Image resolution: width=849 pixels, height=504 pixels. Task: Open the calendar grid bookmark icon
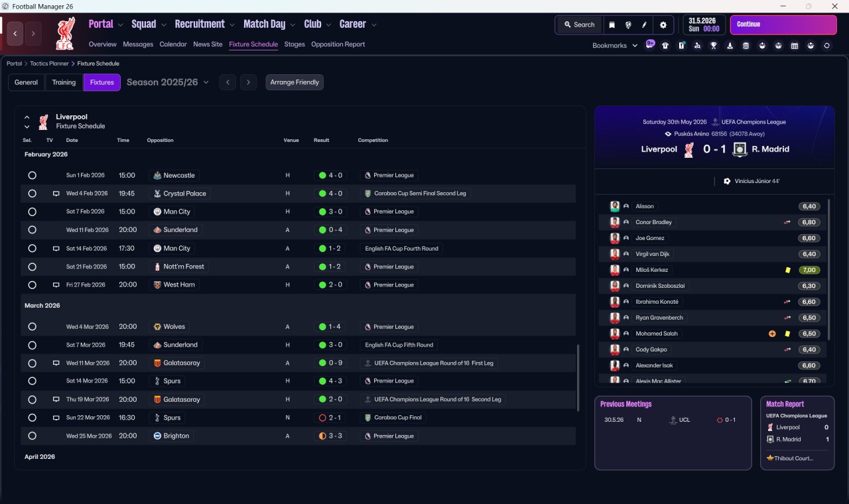[795, 46]
